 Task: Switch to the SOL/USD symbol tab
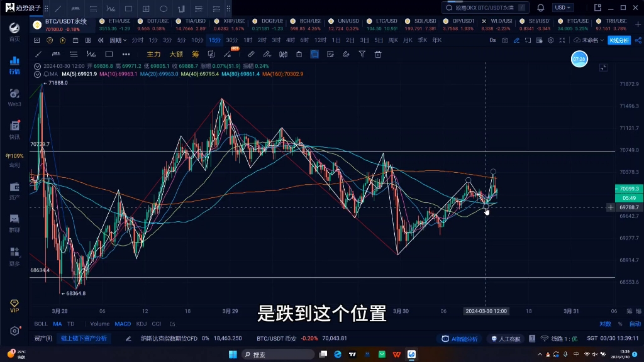tap(421, 25)
